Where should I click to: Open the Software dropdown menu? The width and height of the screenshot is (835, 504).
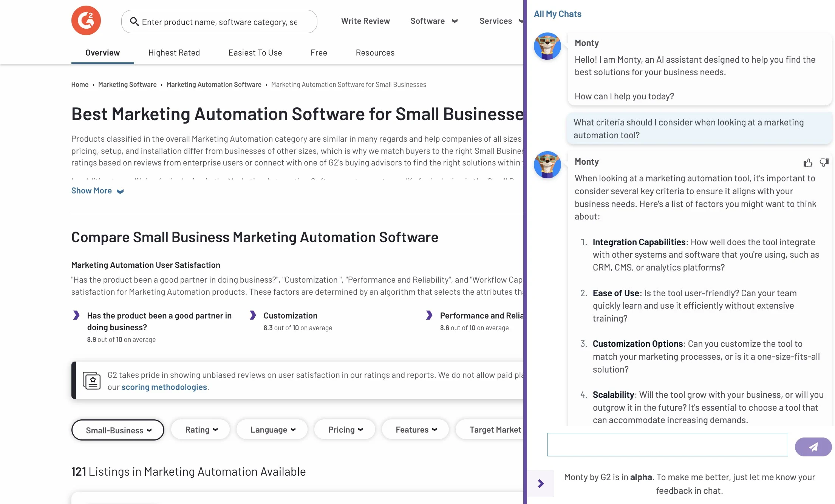pyautogui.click(x=434, y=21)
